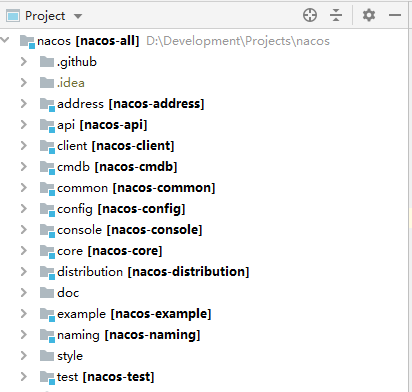This screenshot has height=392, width=412.
Task: Expand the address module node
Action: click(23, 104)
